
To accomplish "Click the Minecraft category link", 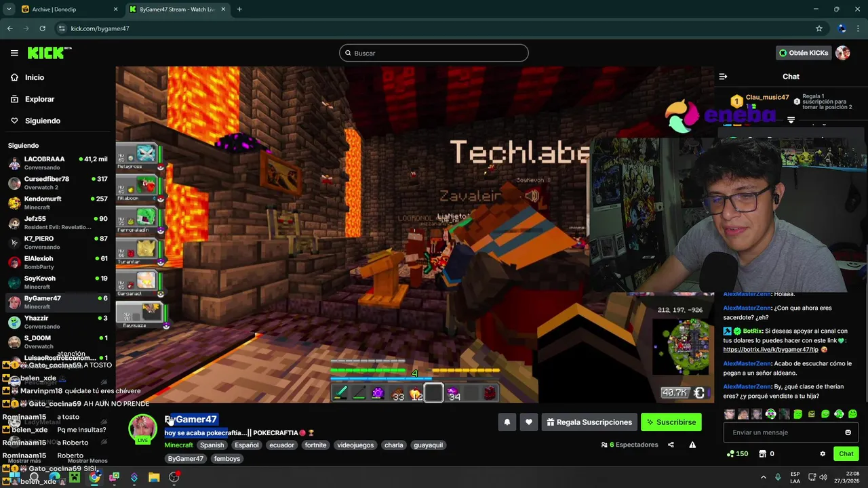I will point(178,445).
